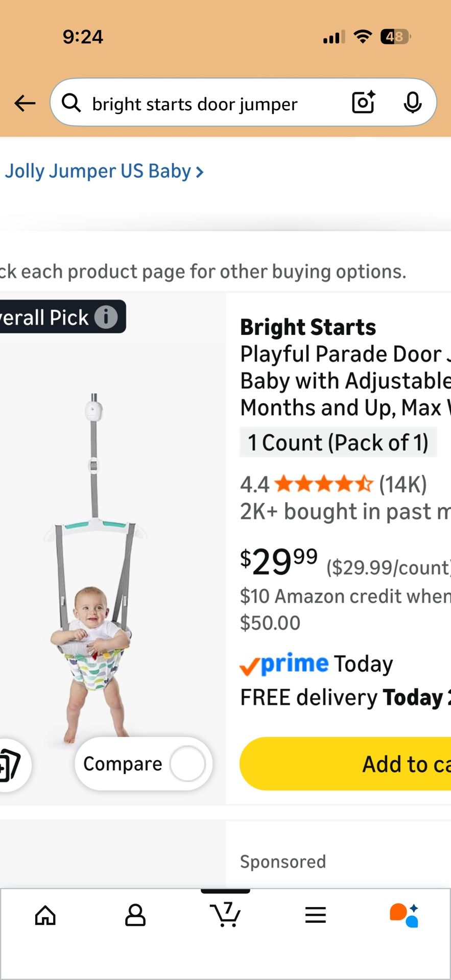Viewport: 451px width, 980px height.
Task: Open the account profile tab
Action: 135,915
